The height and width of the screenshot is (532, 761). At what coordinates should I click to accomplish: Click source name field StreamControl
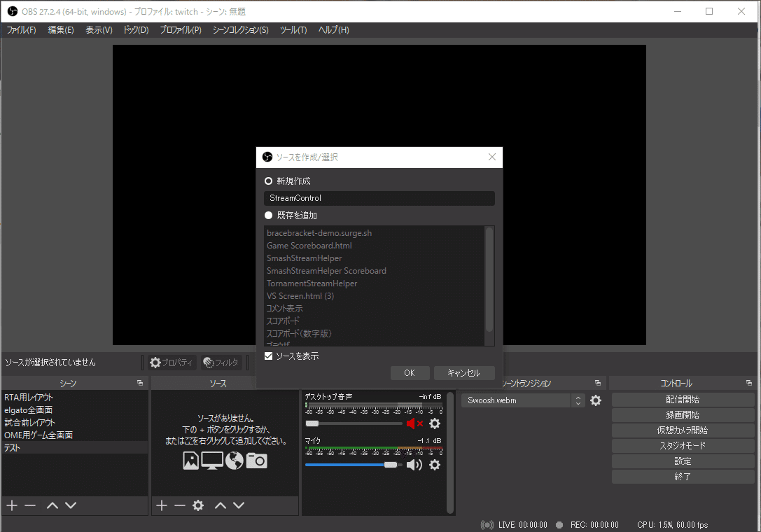coord(379,198)
